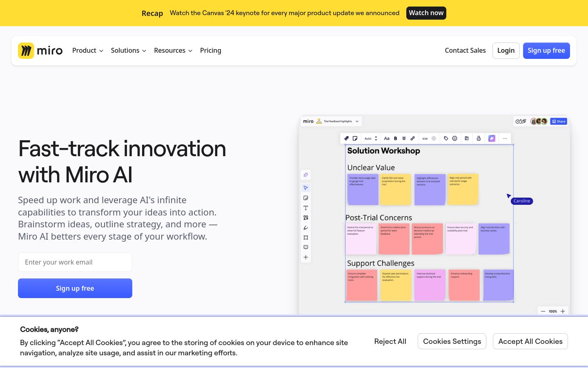Click Sign up free in the navbar

546,51
